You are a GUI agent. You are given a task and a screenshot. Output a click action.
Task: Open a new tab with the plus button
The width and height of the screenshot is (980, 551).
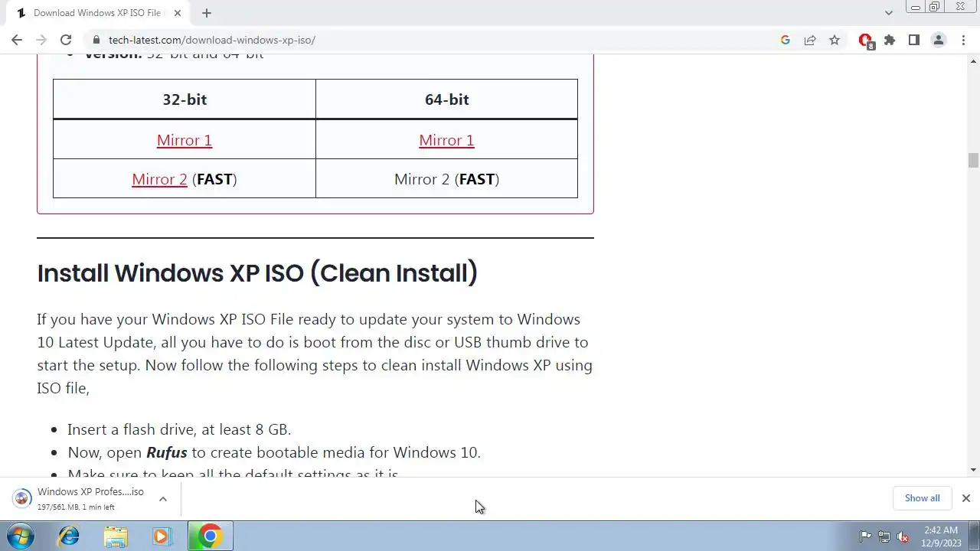[207, 13]
